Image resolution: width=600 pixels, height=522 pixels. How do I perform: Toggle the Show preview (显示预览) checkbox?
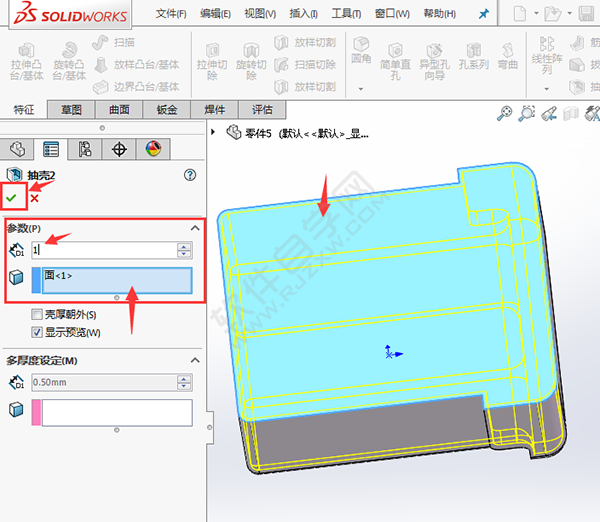(x=37, y=332)
